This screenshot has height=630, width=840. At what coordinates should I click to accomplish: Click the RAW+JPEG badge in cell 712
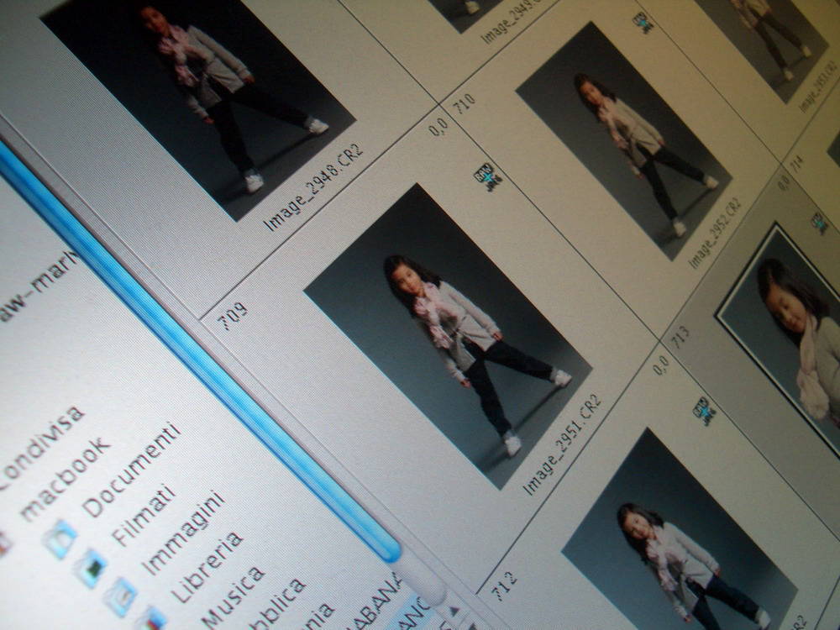704,411
